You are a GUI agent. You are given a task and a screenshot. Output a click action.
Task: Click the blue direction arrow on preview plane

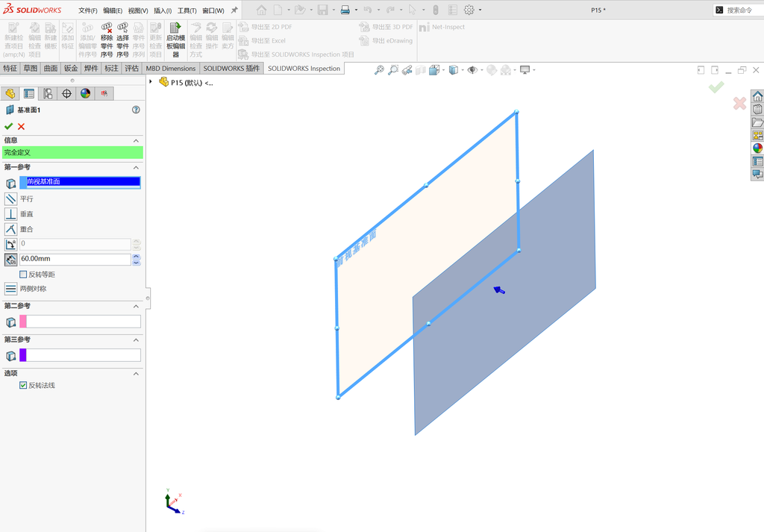click(499, 290)
